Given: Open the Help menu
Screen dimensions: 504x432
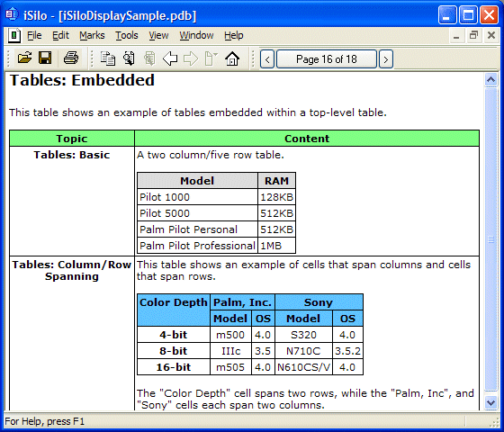Looking at the screenshot, I should tap(234, 35).
